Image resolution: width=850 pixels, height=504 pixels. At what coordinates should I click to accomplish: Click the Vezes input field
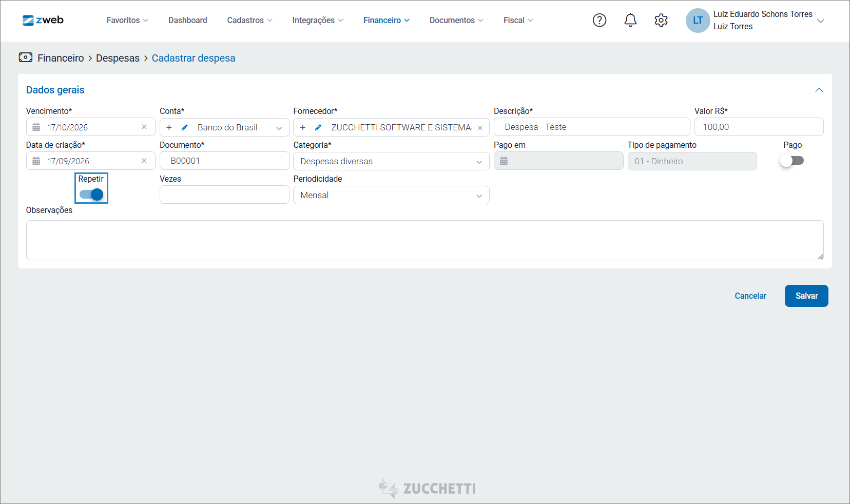pos(224,195)
